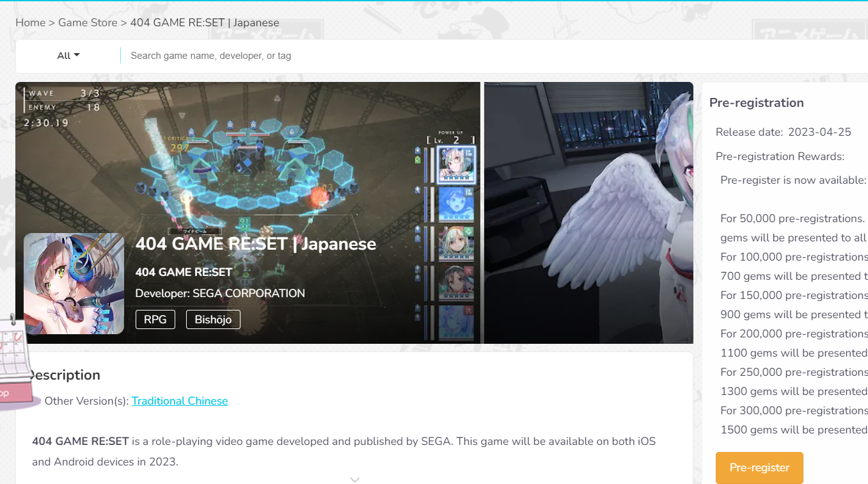Expand the description with chevron arrow

pos(354,479)
